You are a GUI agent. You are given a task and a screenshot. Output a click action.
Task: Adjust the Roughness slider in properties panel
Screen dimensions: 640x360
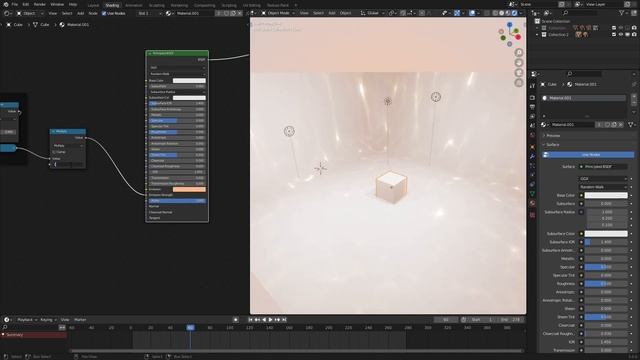pyautogui.click(x=606, y=284)
